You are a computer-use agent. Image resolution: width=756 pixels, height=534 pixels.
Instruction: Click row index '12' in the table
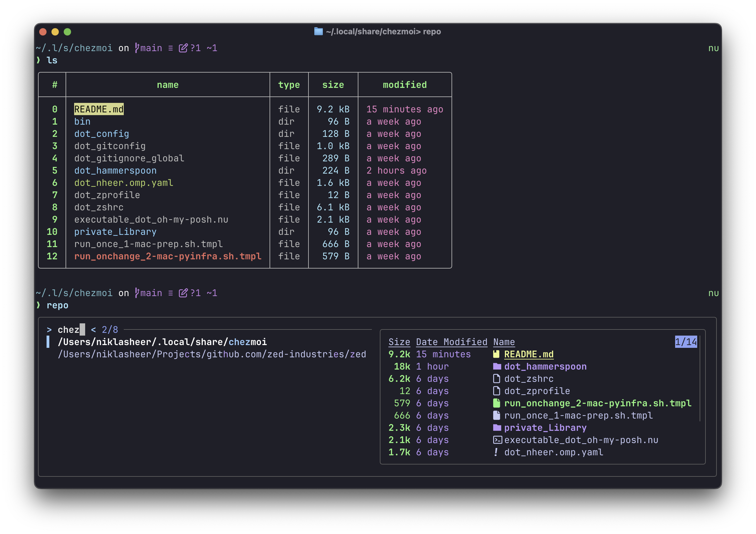click(x=52, y=256)
